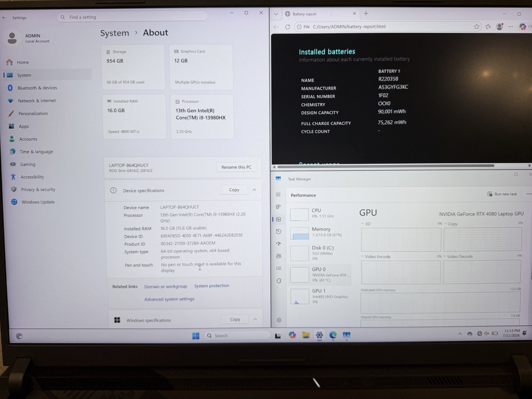Open the Copy graph dropdown in GPU view

tap(445, 223)
